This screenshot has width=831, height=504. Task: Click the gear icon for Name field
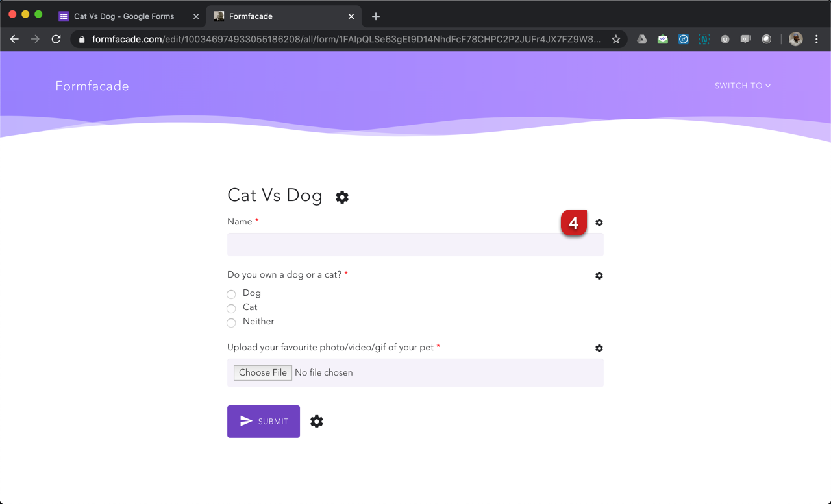pyautogui.click(x=599, y=222)
